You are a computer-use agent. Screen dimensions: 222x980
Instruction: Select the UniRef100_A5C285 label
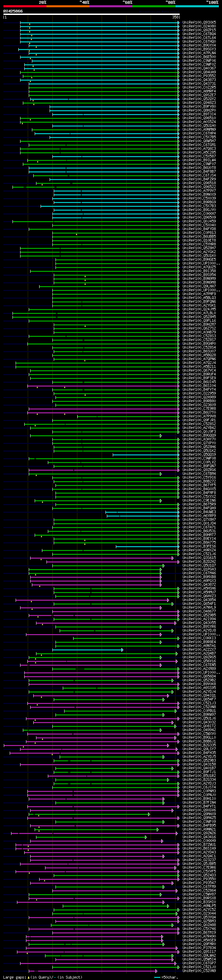199,153
